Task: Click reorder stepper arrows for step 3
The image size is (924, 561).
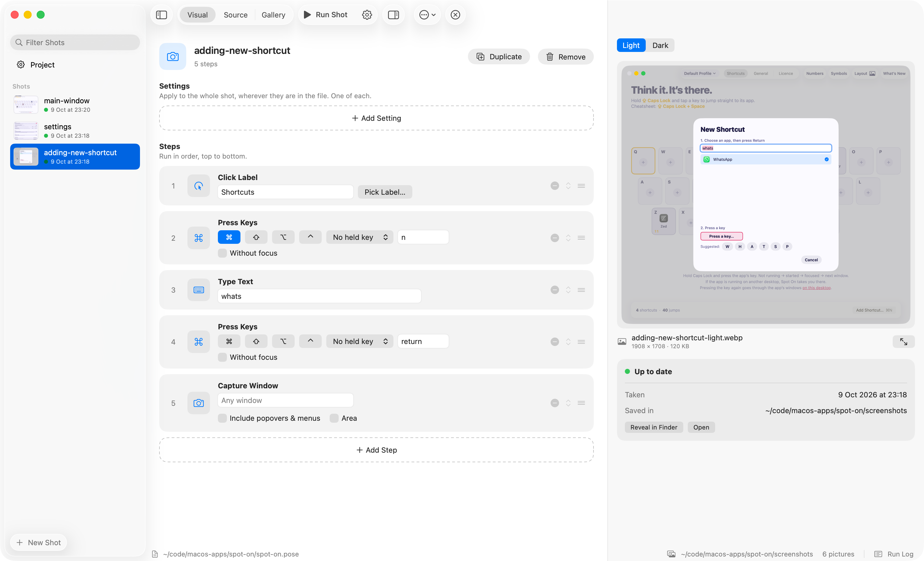Action: (568, 290)
